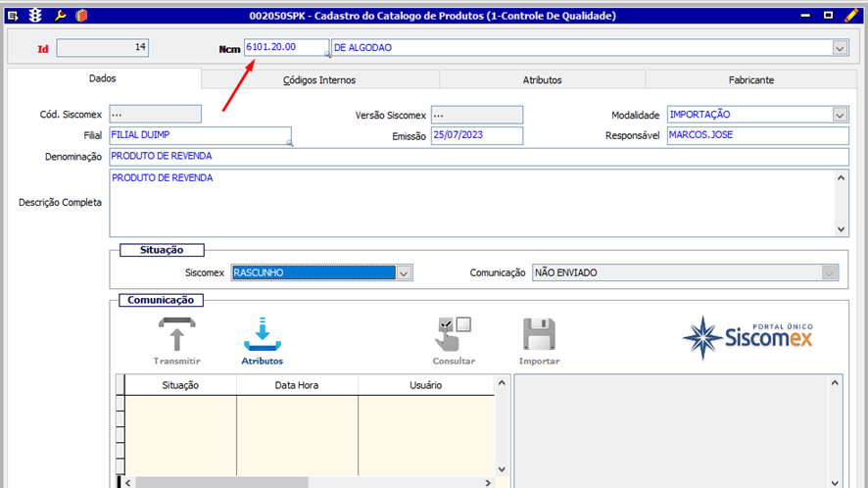Open the Siscomex situação dropdown arrow

click(x=404, y=273)
